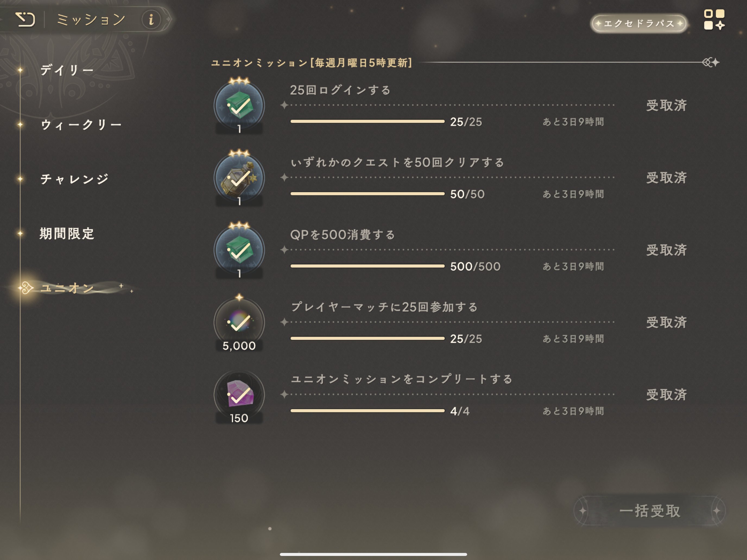Tap the back arrow icon
The image size is (747, 560).
click(x=25, y=19)
